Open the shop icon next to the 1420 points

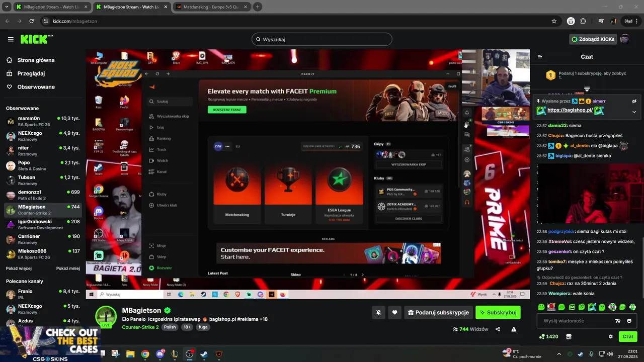[569, 336]
